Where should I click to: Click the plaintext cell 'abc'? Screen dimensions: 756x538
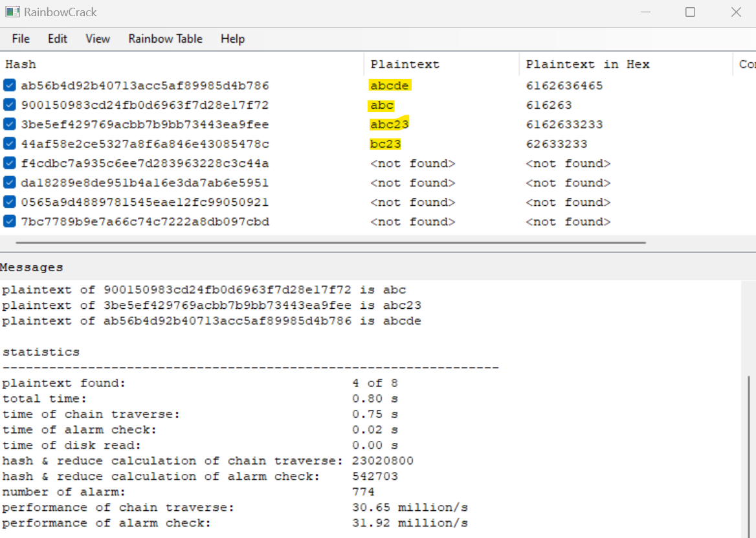point(382,105)
